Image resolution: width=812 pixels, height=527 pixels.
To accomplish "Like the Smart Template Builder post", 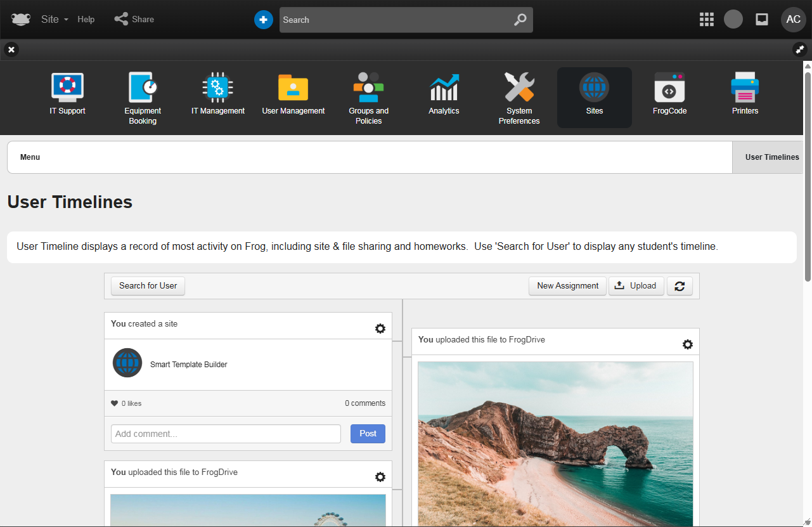I will 115,403.
